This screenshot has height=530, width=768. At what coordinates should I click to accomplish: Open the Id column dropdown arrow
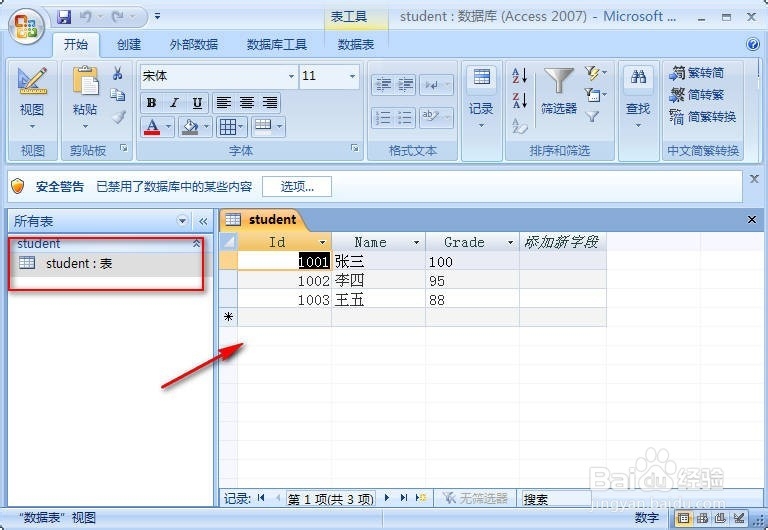[322, 242]
